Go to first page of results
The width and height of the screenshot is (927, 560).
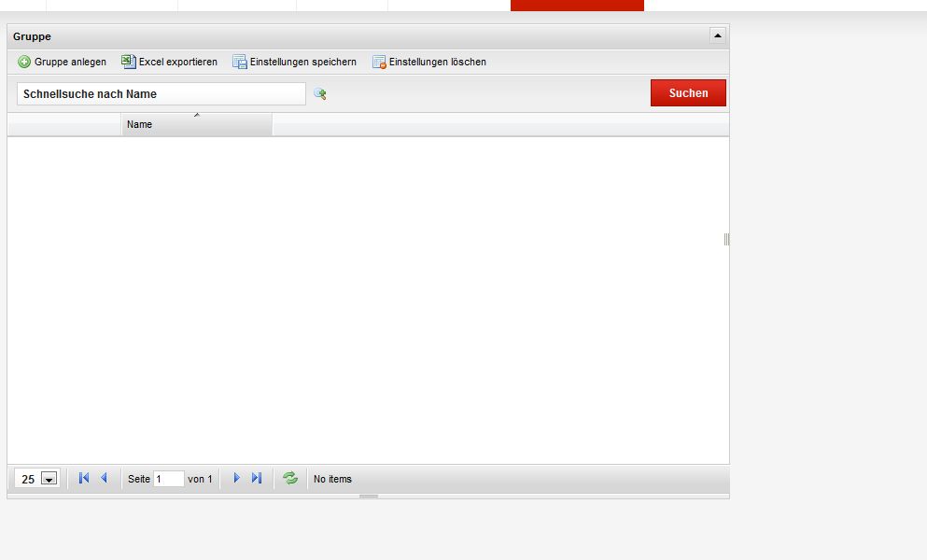coord(84,478)
